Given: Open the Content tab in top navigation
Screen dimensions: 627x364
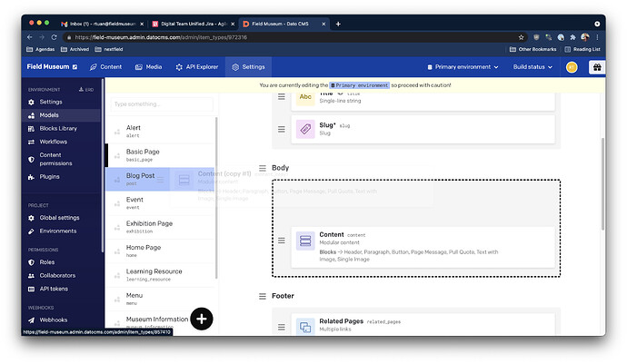Looking at the screenshot, I should click(106, 67).
